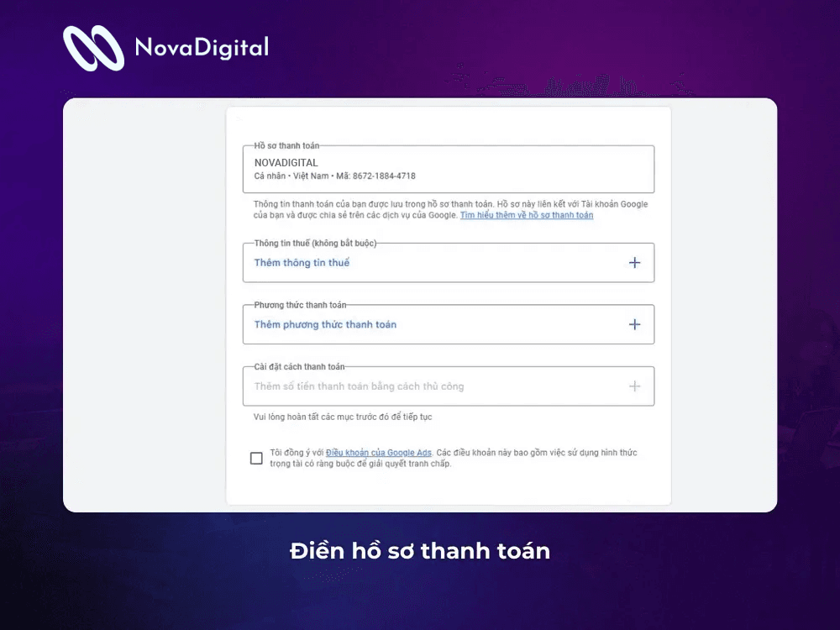This screenshot has height=630, width=840.
Task: Click the 'Vui lòng hoàn tất các mục' notice
Action: tap(343, 417)
